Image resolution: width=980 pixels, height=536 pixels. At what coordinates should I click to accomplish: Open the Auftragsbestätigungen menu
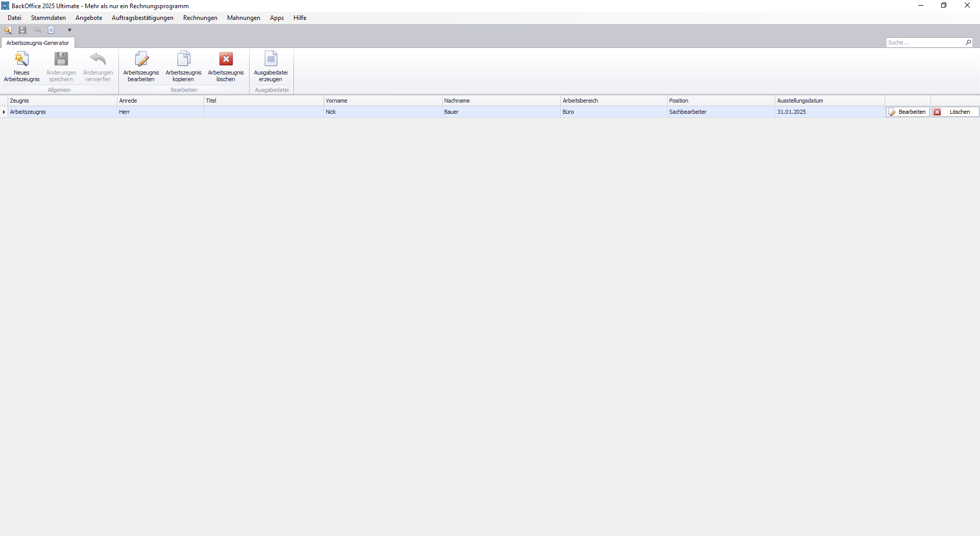[142, 18]
